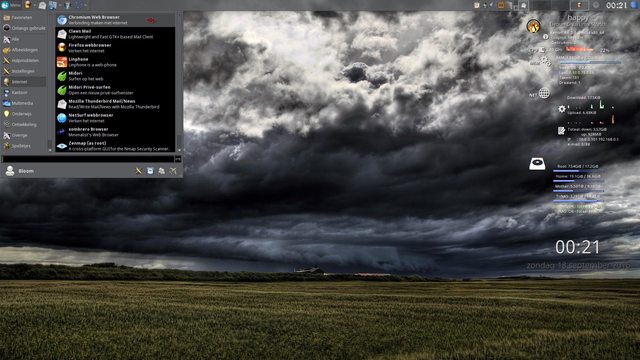Launch Linphone web-phone
The height and width of the screenshot is (360, 640).
coord(116,62)
